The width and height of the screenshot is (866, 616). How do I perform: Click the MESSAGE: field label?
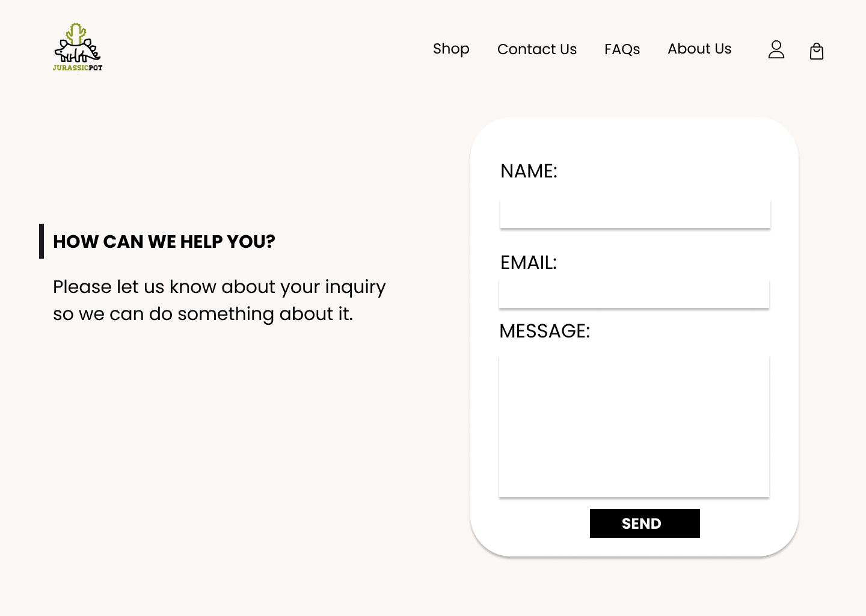[545, 331]
